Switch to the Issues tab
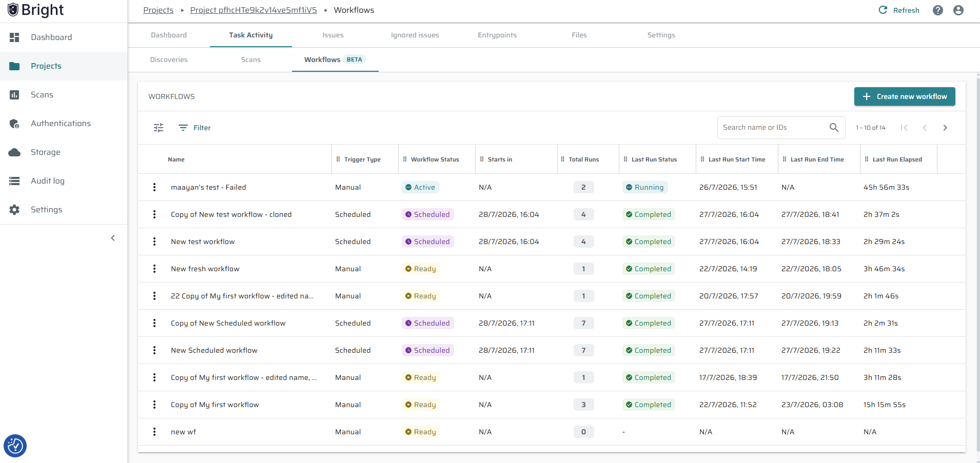Image resolution: width=980 pixels, height=463 pixels. coord(333,35)
